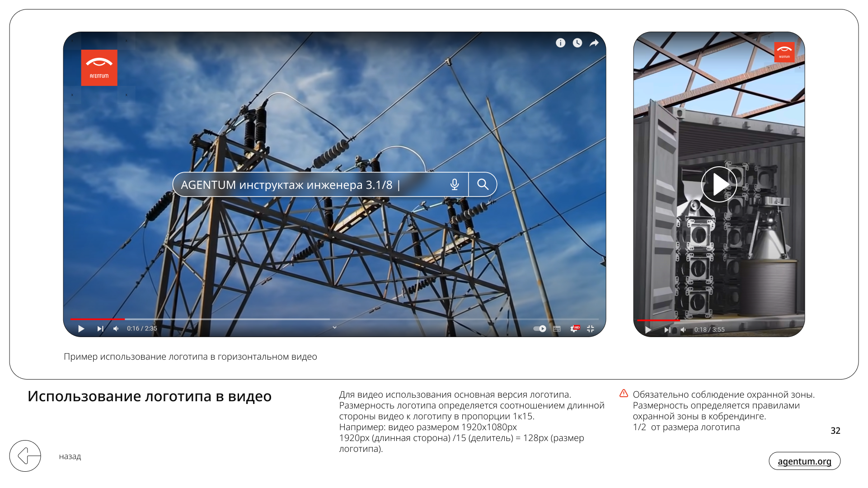Toggle subtitles on the horizontal video

click(x=557, y=328)
